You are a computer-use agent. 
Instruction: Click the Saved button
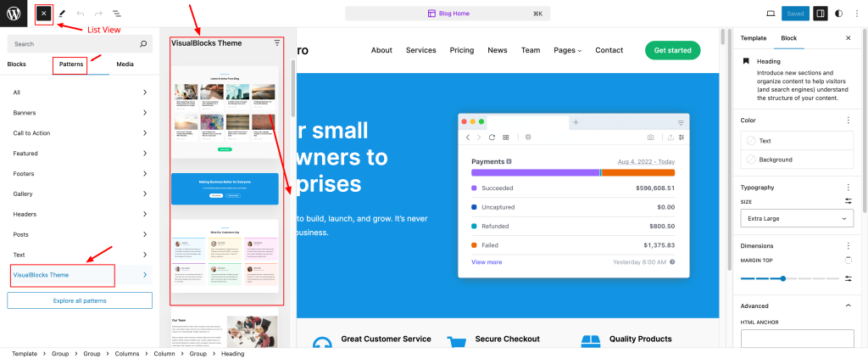(x=795, y=14)
